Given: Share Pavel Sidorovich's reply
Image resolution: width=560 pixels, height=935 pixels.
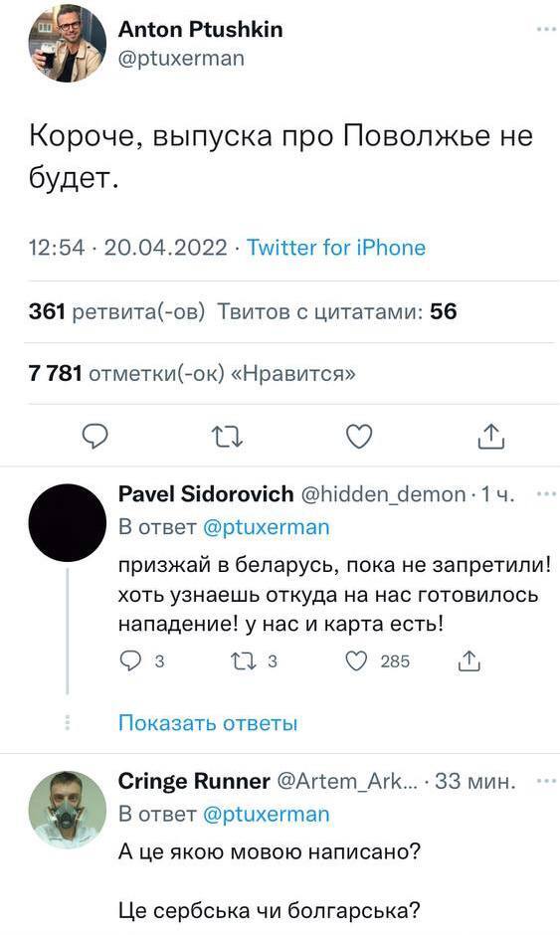Looking at the screenshot, I should (x=469, y=660).
